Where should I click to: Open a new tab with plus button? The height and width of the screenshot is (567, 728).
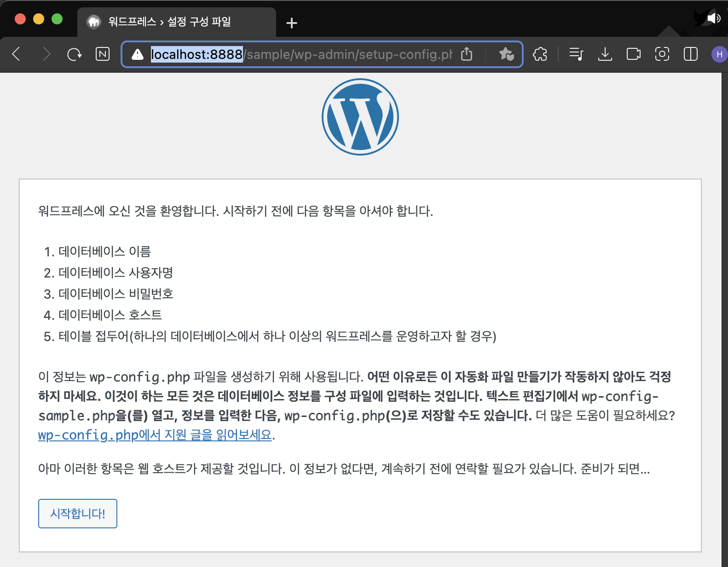coord(292,23)
